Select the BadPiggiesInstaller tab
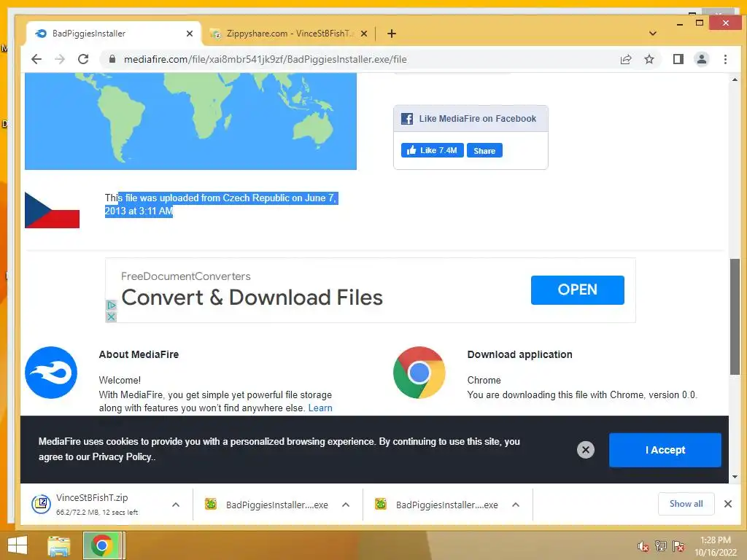 [115, 34]
